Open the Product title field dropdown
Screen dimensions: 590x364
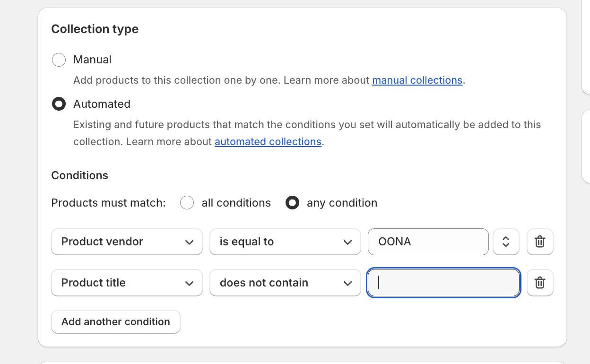click(x=127, y=283)
